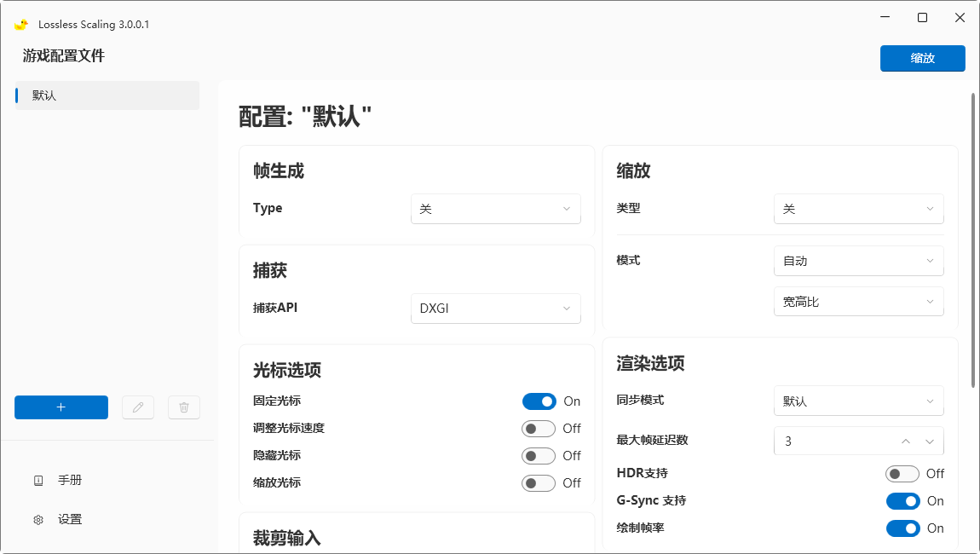Turn off 绘制帧率

click(902, 528)
